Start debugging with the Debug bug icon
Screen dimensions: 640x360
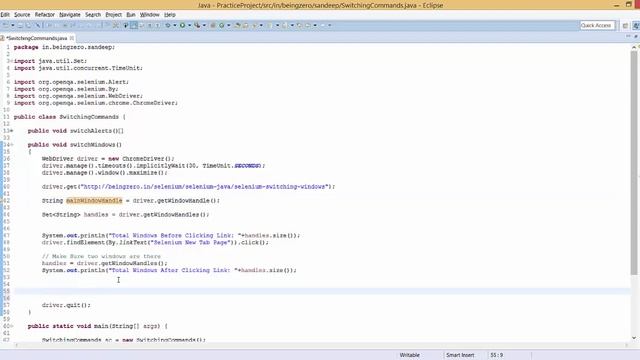click(168, 25)
